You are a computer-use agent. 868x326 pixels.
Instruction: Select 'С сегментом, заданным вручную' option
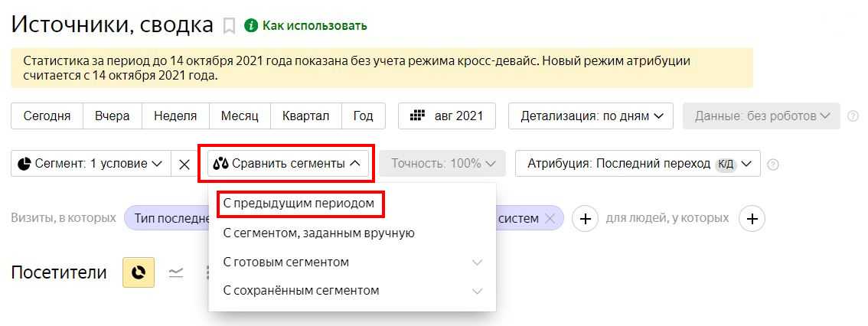click(x=318, y=233)
